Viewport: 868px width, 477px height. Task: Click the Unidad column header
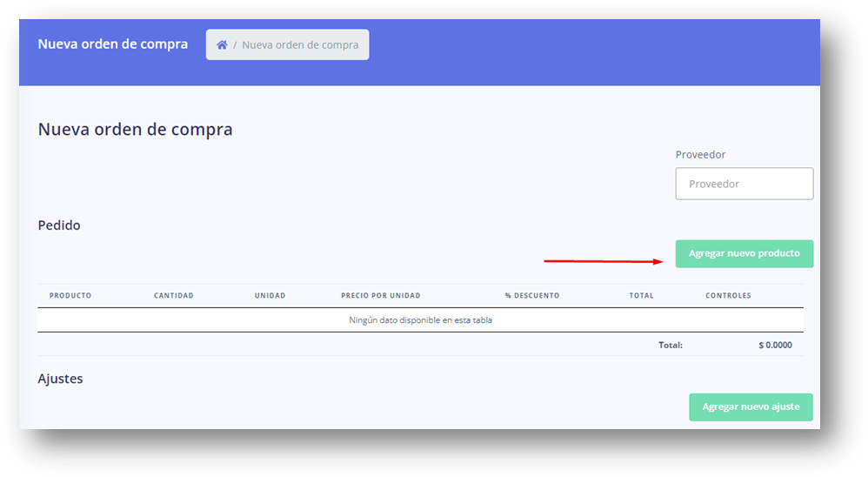(270, 296)
